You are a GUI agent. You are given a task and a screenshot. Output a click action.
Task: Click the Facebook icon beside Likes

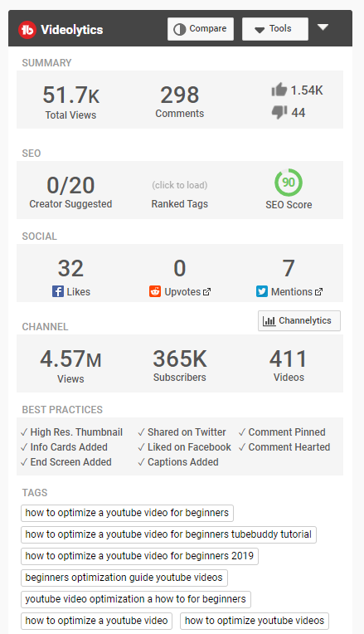pyautogui.click(x=58, y=291)
